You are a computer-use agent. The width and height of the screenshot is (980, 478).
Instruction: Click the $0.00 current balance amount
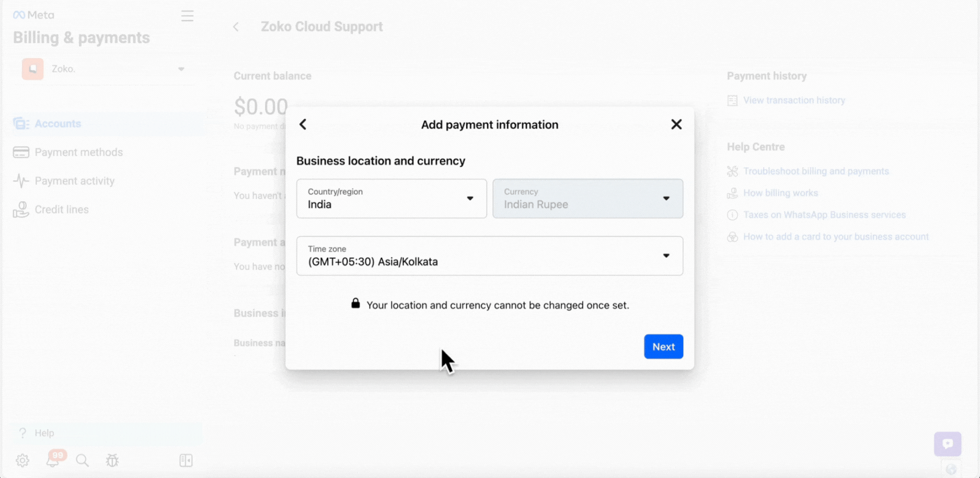tap(261, 107)
